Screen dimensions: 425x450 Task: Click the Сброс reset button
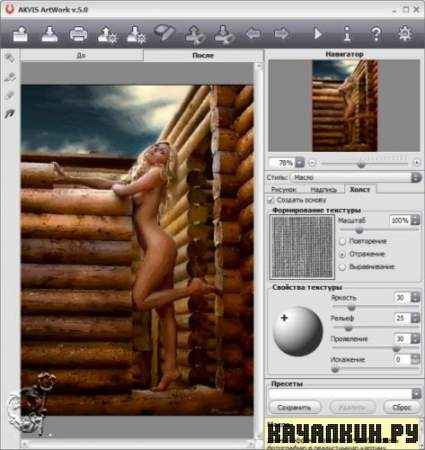click(x=401, y=407)
